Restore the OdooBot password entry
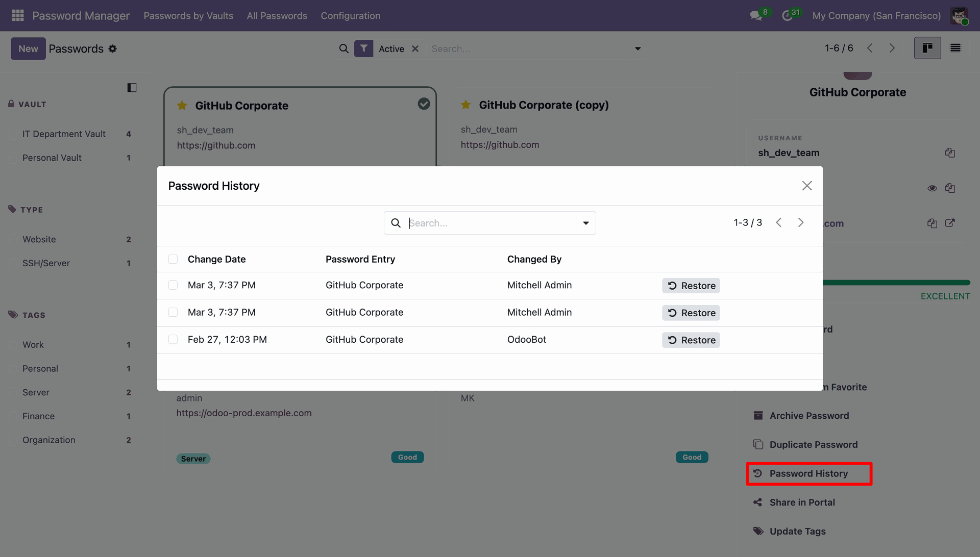 click(691, 340)
